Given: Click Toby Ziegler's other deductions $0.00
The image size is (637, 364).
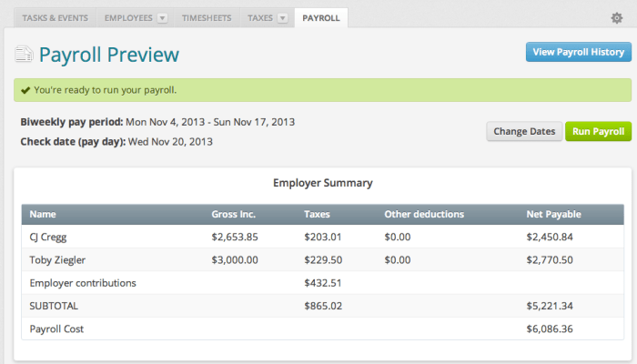Looking at the screenshot, I should [x=398, y=260].
